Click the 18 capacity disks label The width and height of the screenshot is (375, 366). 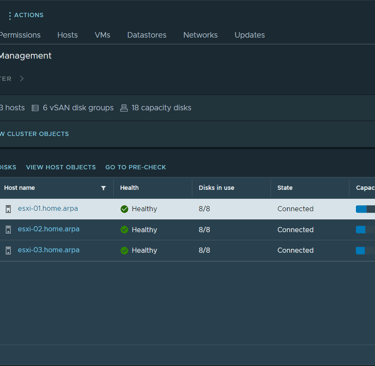[161, 108]
